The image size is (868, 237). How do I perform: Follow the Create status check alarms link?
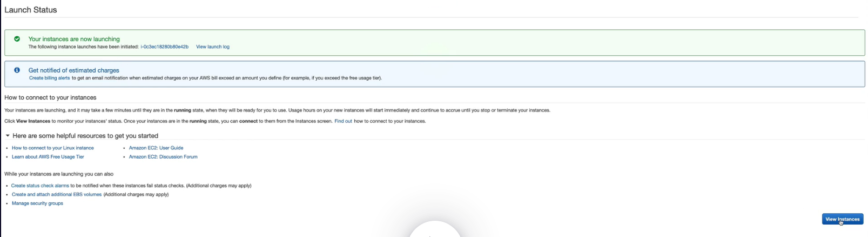coord(40,186)
